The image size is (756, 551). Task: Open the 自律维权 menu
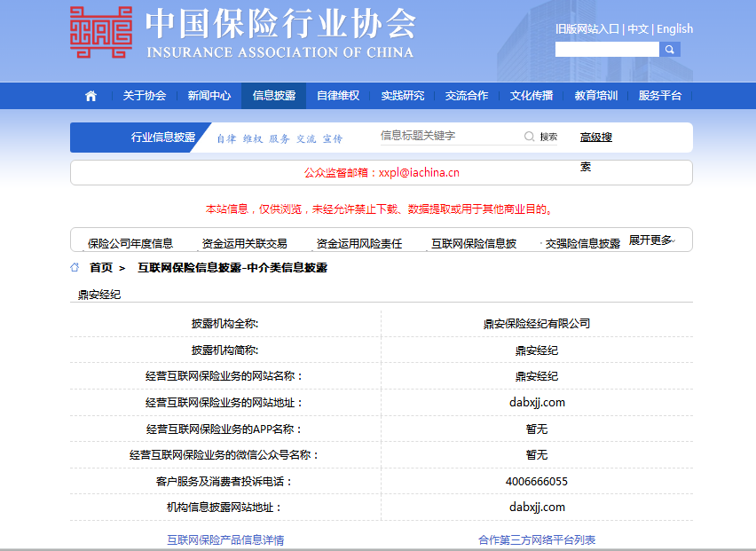[x=338, y=96]
